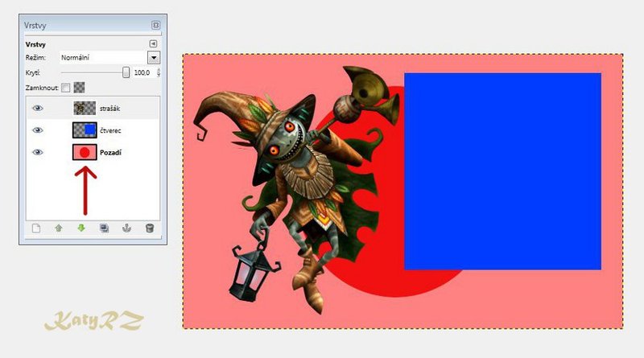Select the Pozadí layer name

(x=110, y=153)
